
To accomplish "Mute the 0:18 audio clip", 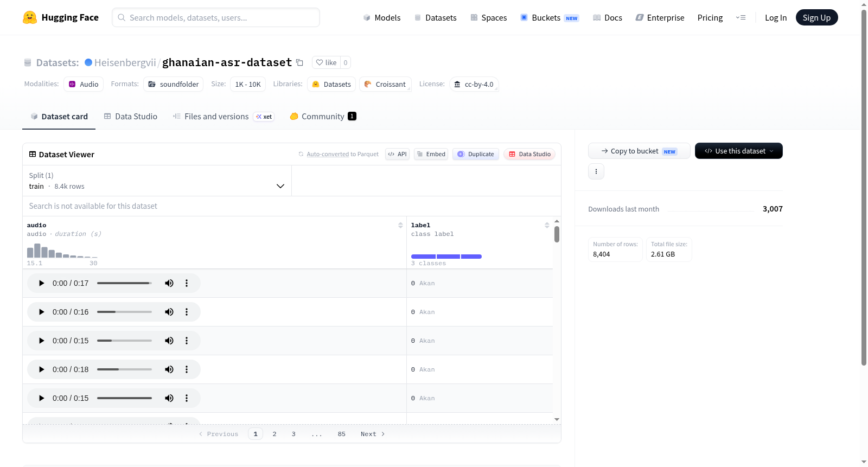I will tap(169, 369).
